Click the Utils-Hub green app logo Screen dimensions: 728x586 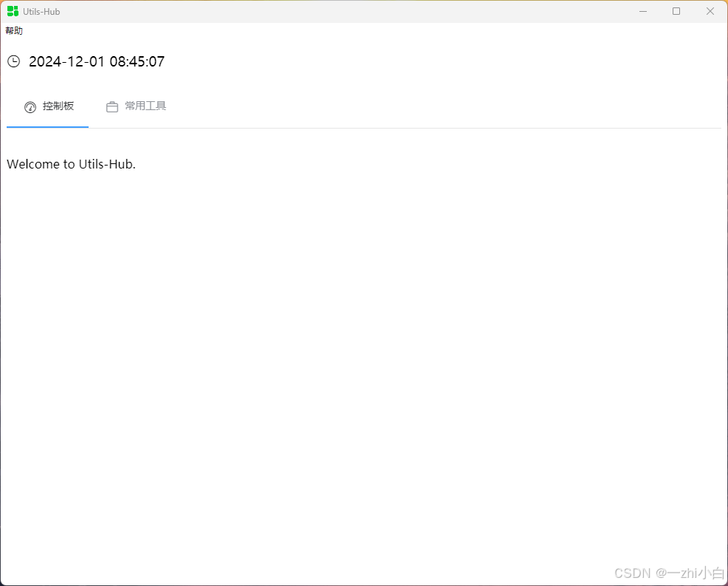(13, 11)
